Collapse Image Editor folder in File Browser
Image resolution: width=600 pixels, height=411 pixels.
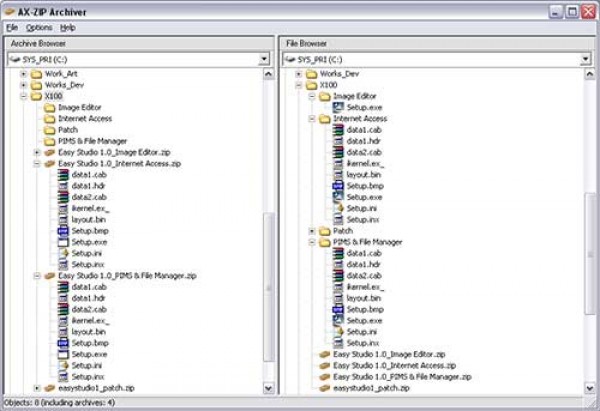312,96
